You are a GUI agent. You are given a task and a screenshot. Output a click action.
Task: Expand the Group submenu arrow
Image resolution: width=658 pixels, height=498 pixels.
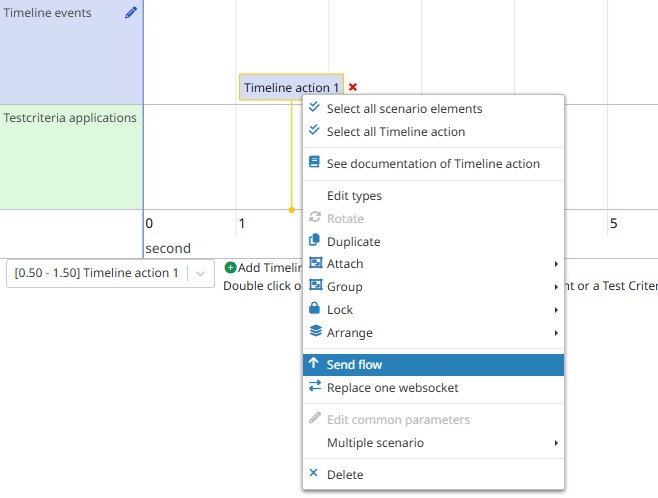[556, 287]
